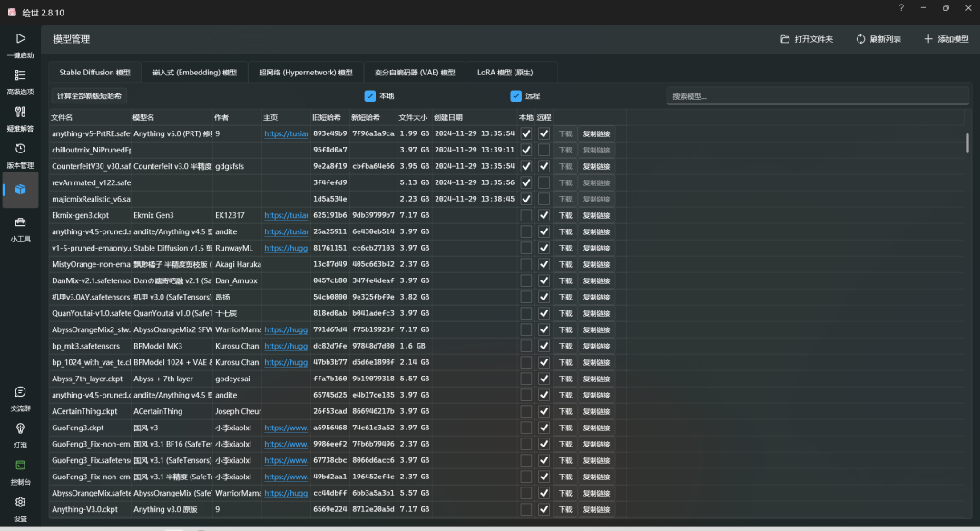Open homepage link for Ekmix Gen3
Viewport: 980px width, 531px height.
286,215
